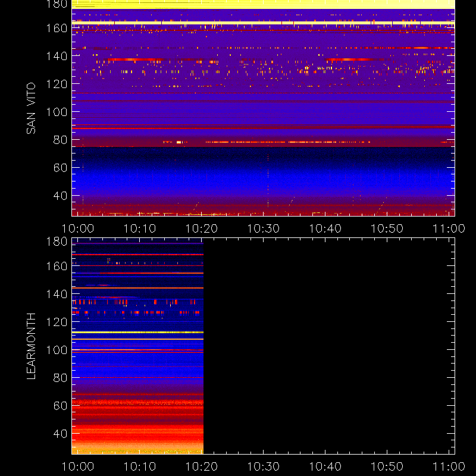The width and height of the screenshot is (476, 476).
Task: Click the SAN VITO axis title
Action: click(x=31, y=108)
